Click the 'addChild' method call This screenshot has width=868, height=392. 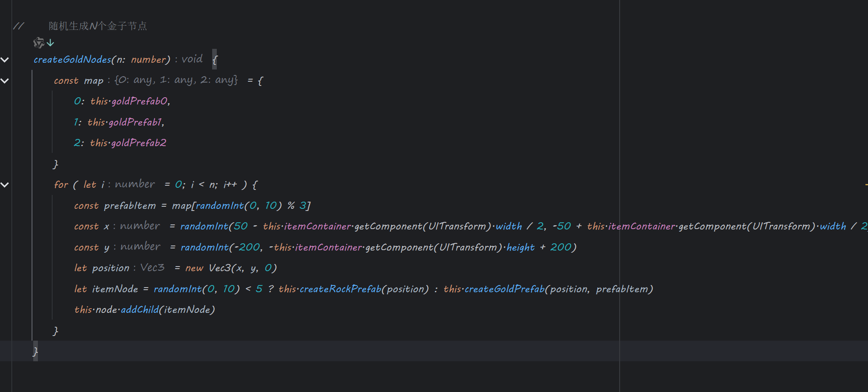[140, 310]
